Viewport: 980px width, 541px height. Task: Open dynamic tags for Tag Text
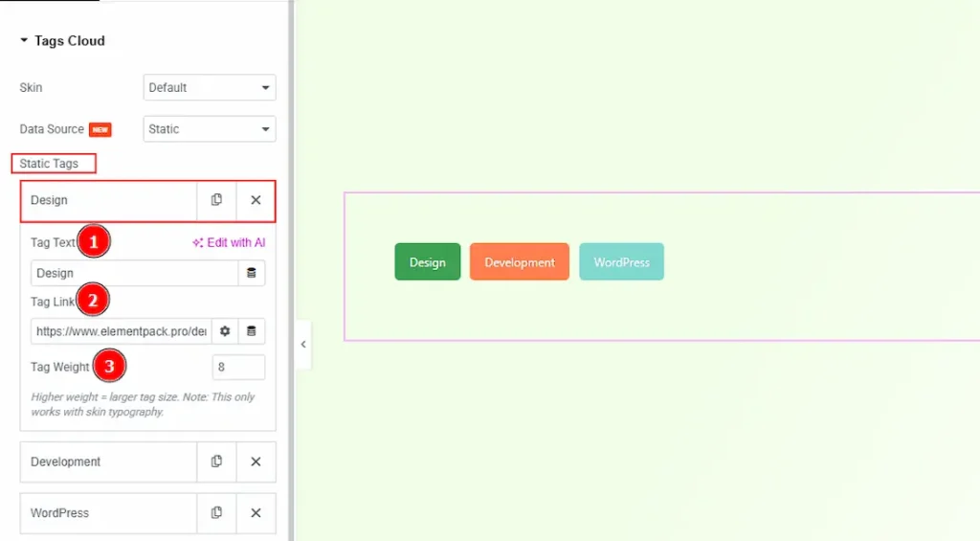tap(252, 273)
